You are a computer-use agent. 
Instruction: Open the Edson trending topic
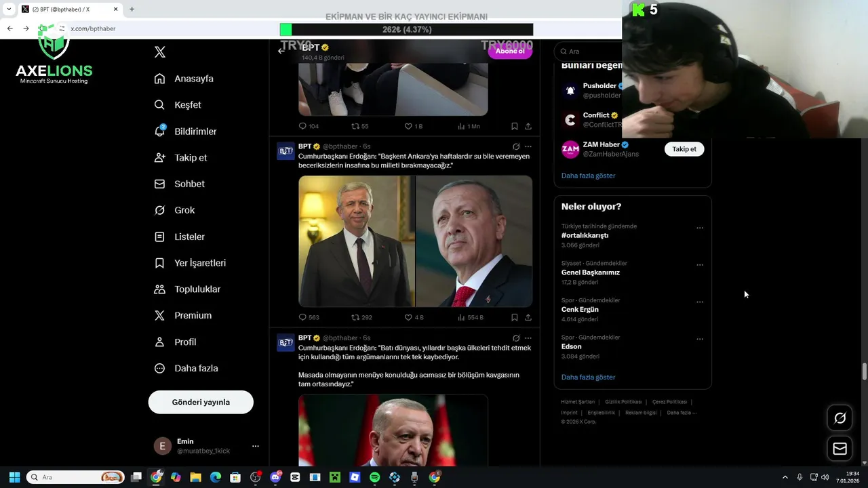coord(572,346)
